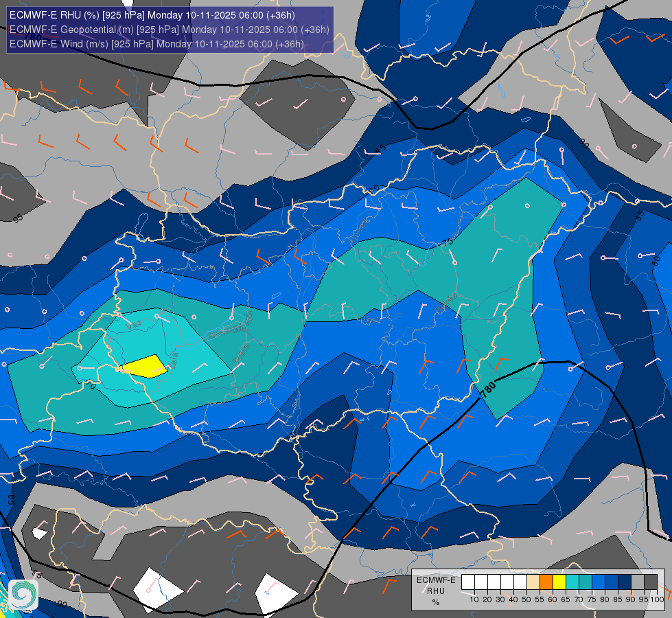Screen dimensions: 672x618
Task: Click the legend title "ECMWF-E"
Action: coord(436,580)
